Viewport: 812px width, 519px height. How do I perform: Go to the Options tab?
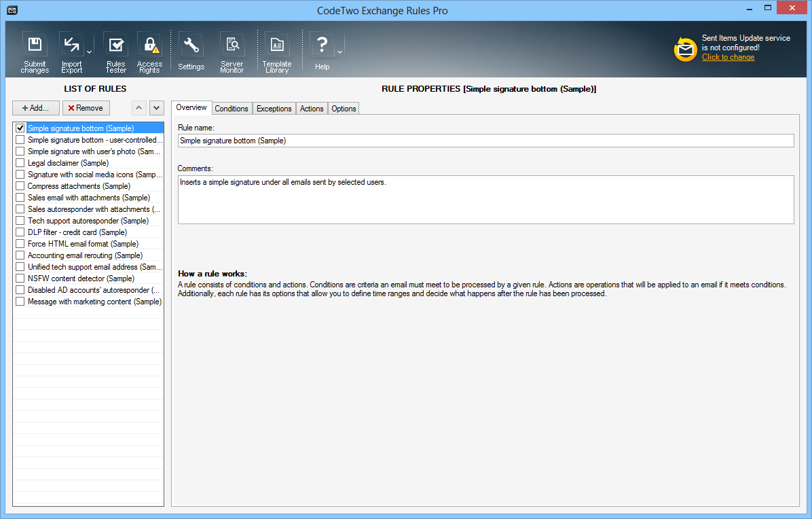point(344,108)
